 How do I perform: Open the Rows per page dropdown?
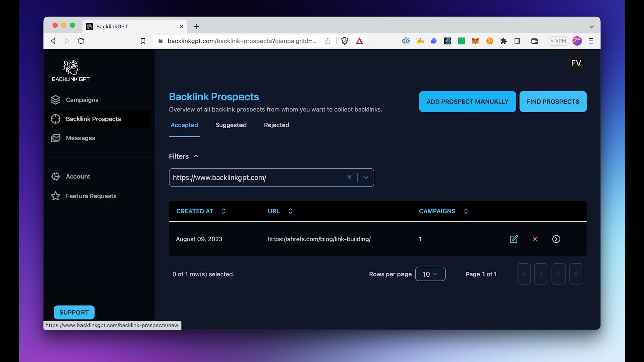(430, 274)
